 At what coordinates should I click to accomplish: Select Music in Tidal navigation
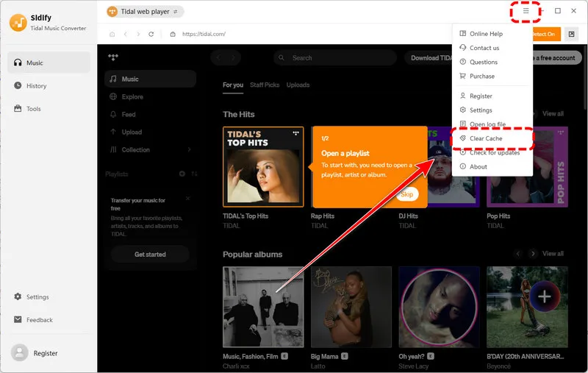[x=151, y=79]
